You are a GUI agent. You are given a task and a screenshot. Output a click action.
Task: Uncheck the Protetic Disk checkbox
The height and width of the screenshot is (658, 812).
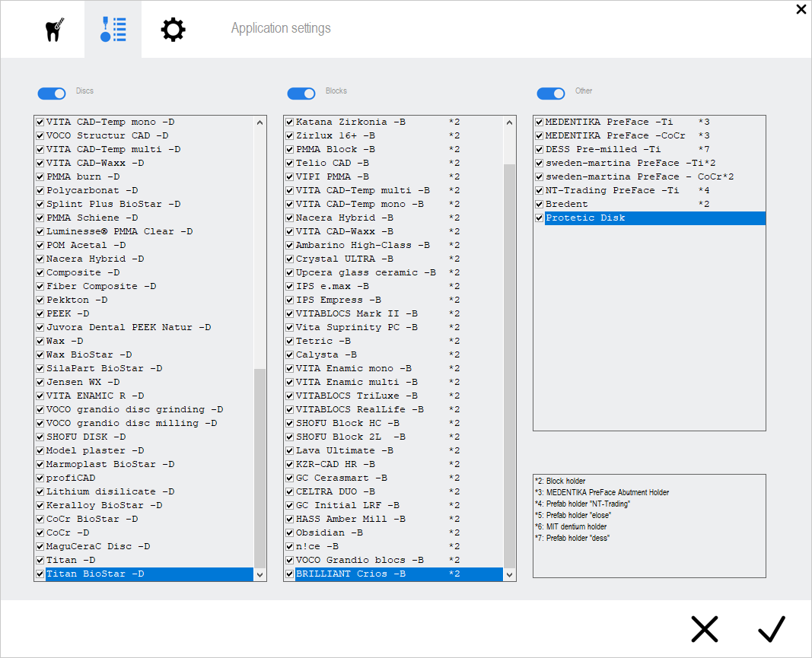pyautogui.click(x=539, y=218)
